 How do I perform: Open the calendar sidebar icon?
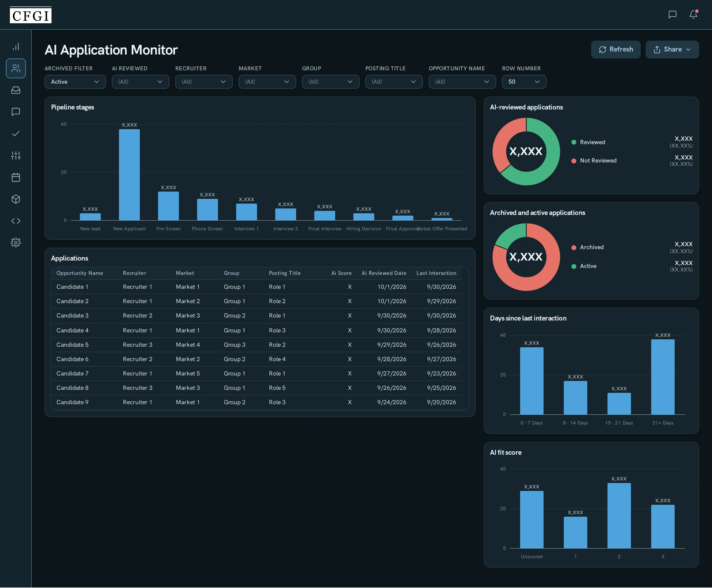click(x=16, y=177)
